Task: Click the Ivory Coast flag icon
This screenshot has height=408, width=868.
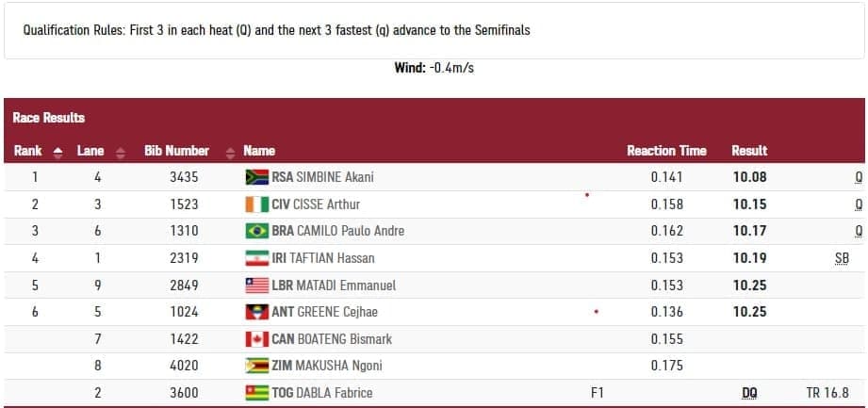Action: (x=256, y=204)
